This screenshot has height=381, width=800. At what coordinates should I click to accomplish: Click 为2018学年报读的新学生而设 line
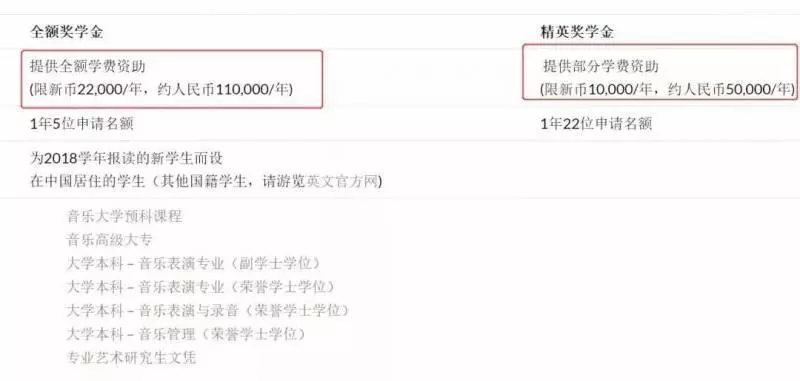coord(127,158)
